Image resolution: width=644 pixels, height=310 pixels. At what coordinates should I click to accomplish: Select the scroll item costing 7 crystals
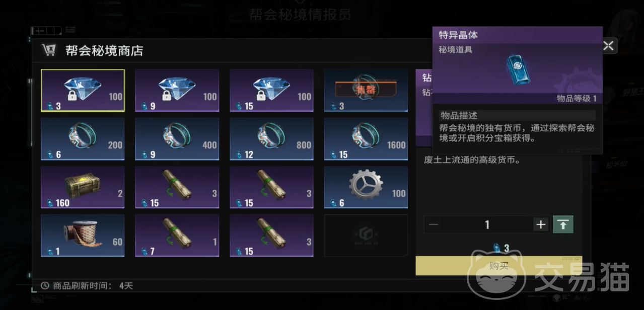(x=177, y=236)
